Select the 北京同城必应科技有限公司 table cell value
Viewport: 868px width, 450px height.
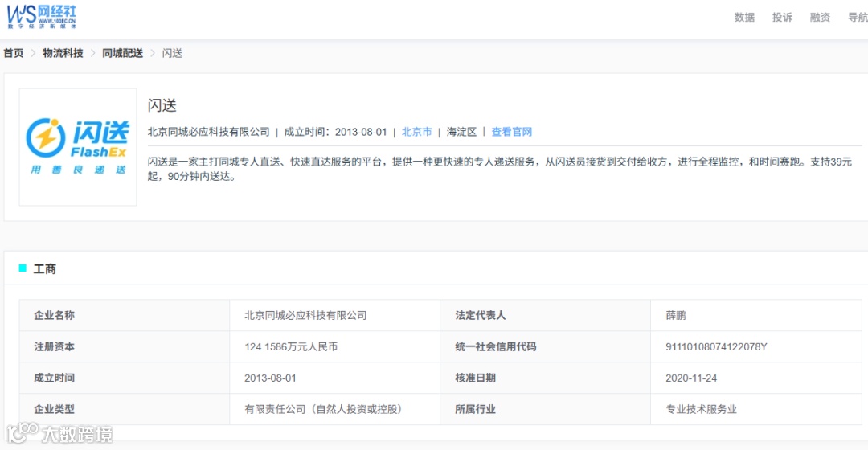pos(305,315)
